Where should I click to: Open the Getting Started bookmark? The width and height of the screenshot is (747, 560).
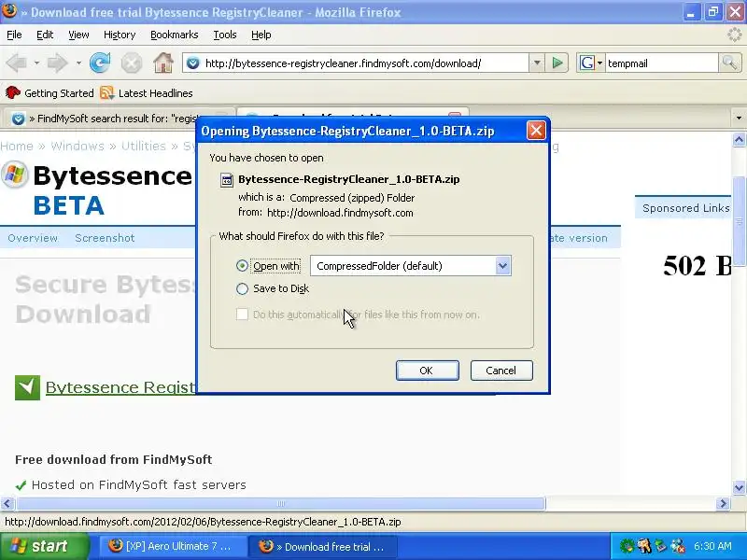pyautogui.click(x=49, y=92)
